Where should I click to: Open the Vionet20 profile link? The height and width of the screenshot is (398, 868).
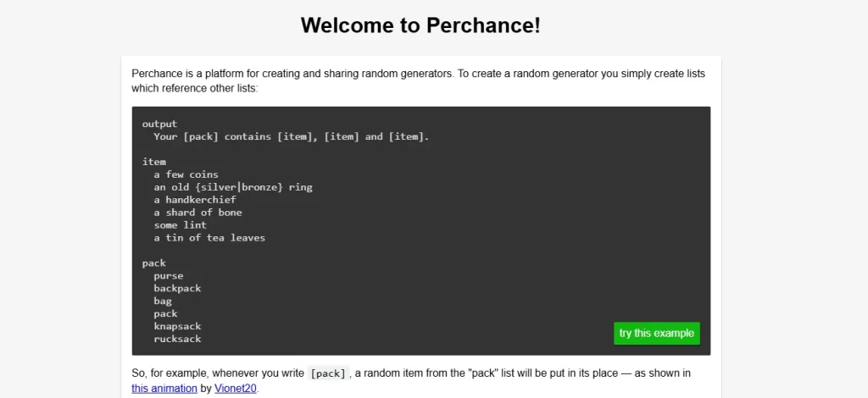(236, 388)
